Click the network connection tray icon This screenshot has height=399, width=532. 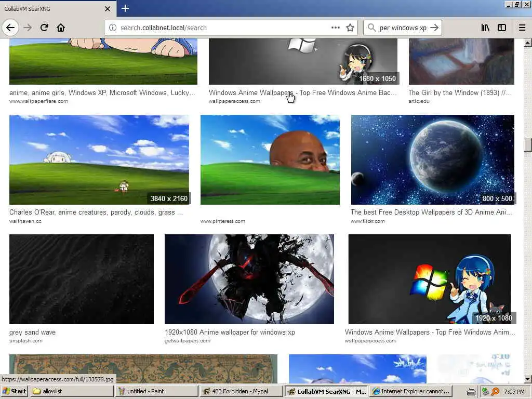(x=485, y=392)
